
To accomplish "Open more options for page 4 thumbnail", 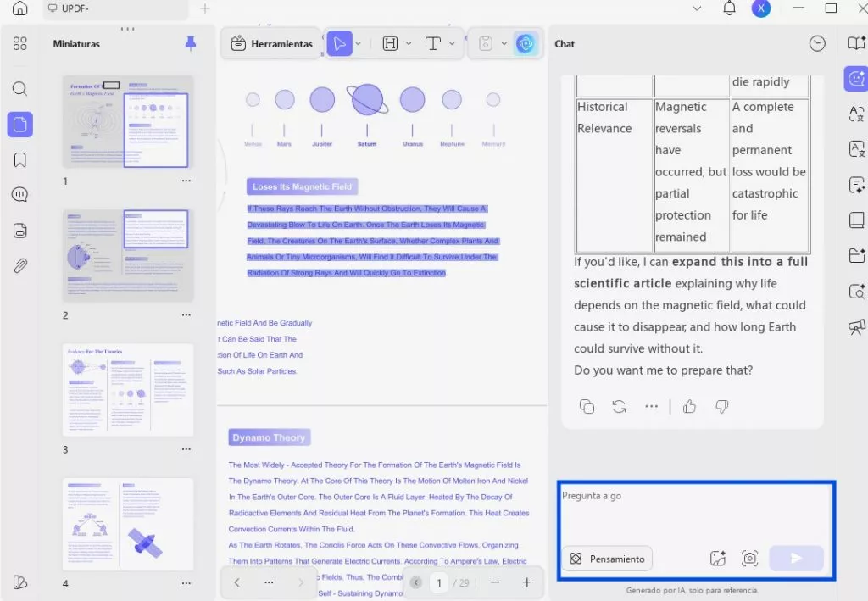I will (186, 583).
